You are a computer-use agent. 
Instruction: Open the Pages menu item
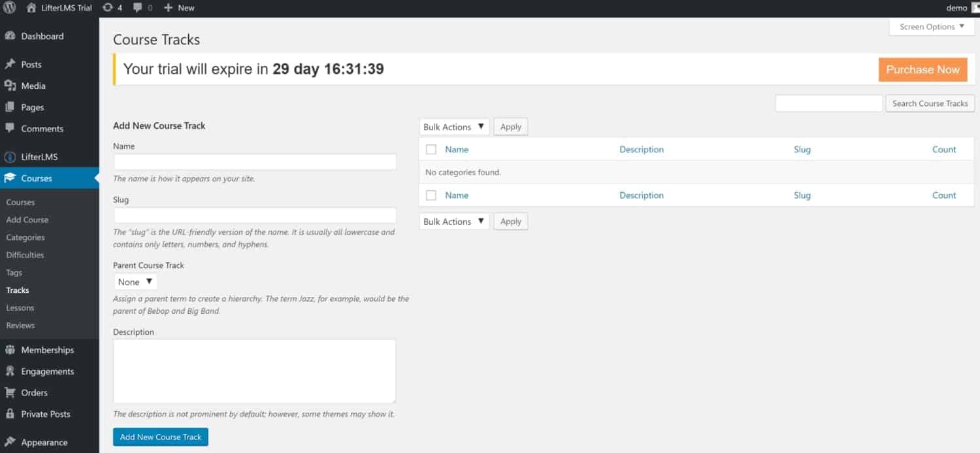pos(33,107)
